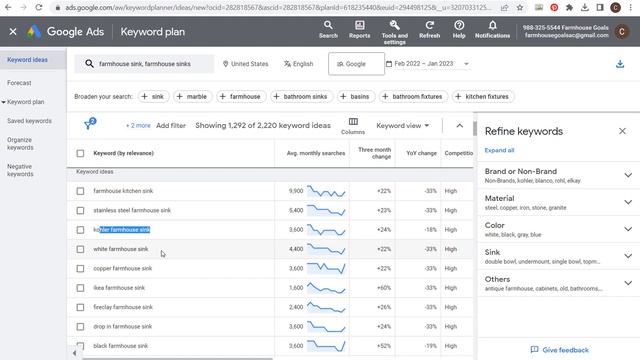Add 'sink' to broaden search
This screenshot has height=360, width=640.
pyautogui.click(x=153, y=97)
